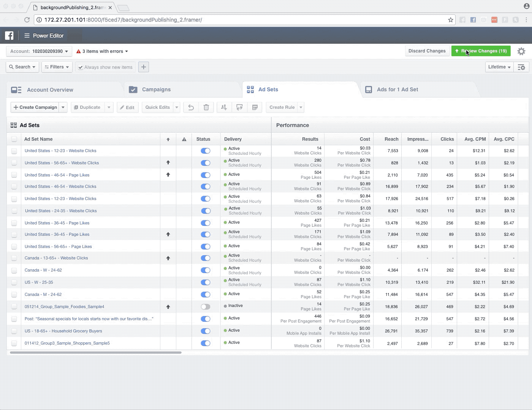Toggle status switch for 011412_Group3_Sample_Shoppers_Sample5
The image size is (532, 410).
(206, 343)
